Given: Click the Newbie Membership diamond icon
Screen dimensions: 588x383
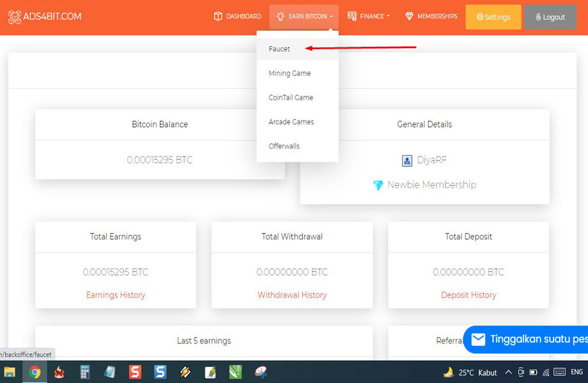Looking at the screenshot, I should pyautogui.click(x=378, y=185).
